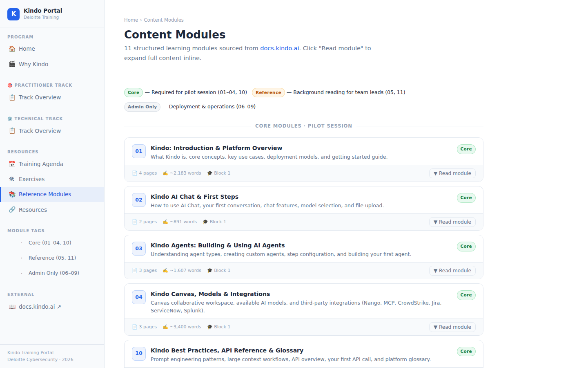Click the Resources link icon in sidebar
The height and width of the screenshot is (368, 588).
click(x=12, y=210)
